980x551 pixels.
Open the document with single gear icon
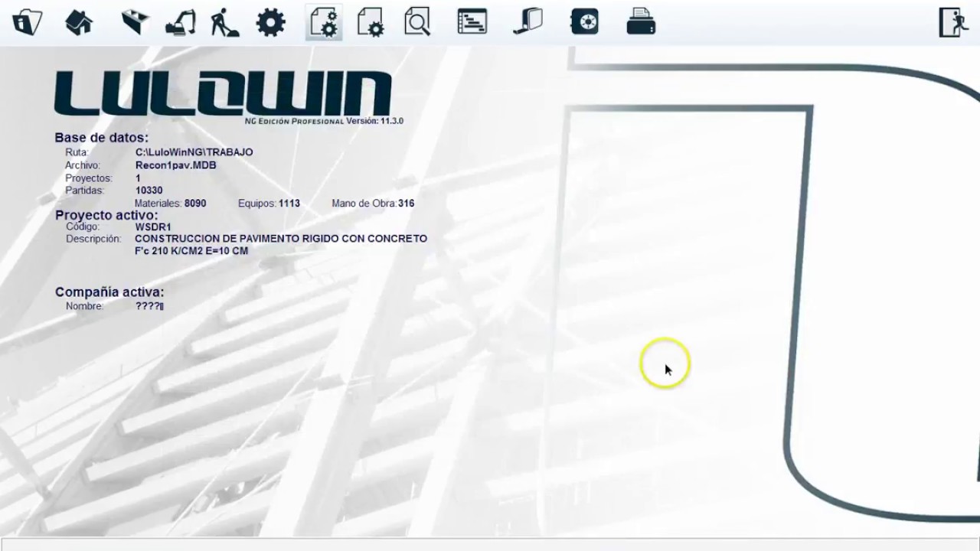[371, 23]
